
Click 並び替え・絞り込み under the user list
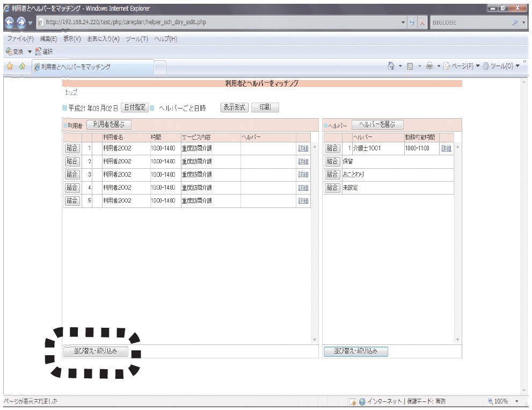(96, 351)
